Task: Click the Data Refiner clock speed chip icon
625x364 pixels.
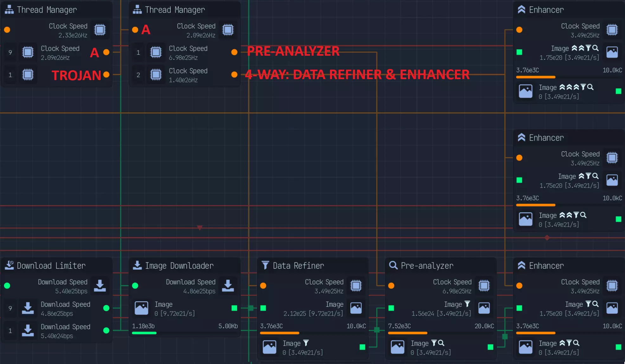Action: [356, 286]
